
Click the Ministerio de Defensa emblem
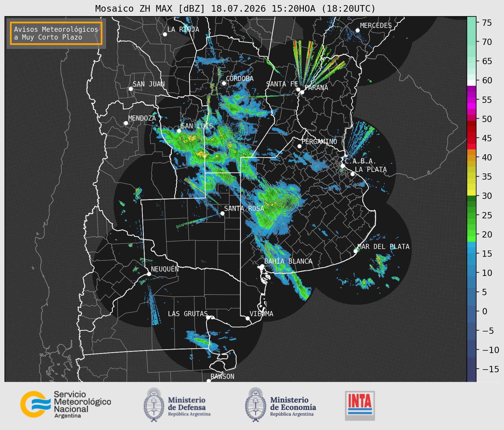[x=154, y=405]
